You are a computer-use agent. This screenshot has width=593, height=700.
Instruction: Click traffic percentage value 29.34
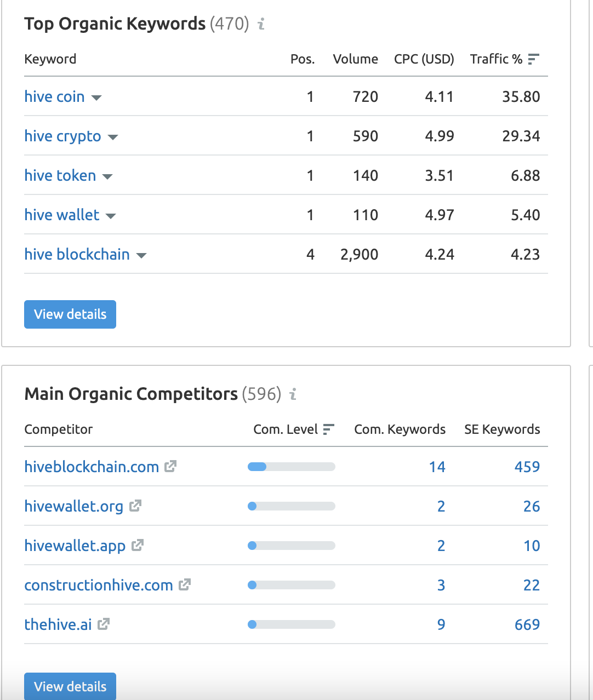click(x=521, y=136)
